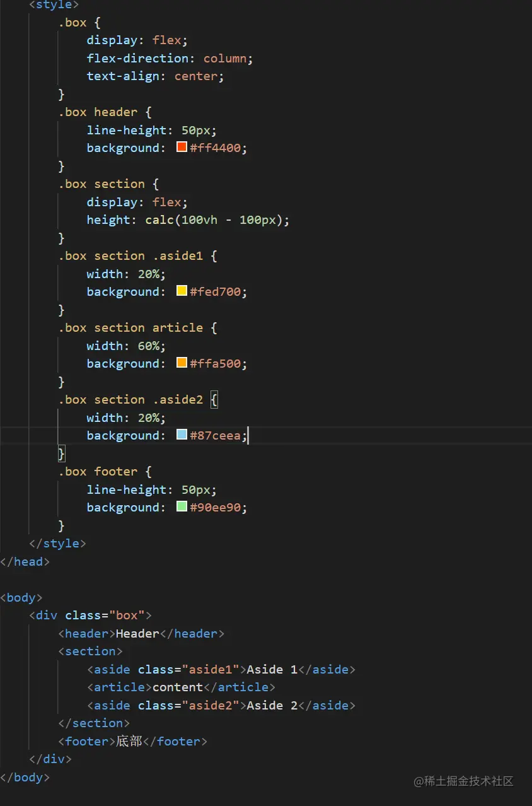Click the closing '</style>' tag

pyautogui.click(x=57, y=543)
